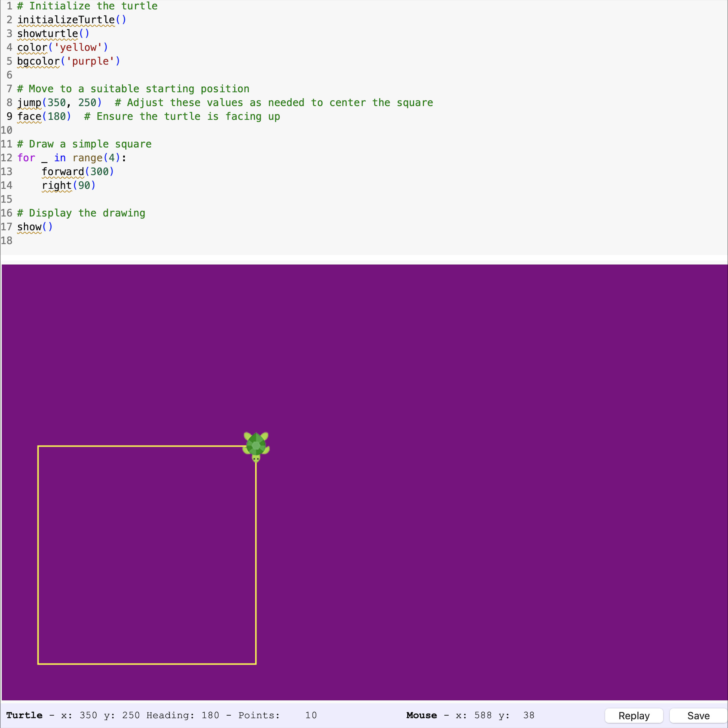Click inside the yellow square outline
This screenshot has width=728, height=728.
147,558
